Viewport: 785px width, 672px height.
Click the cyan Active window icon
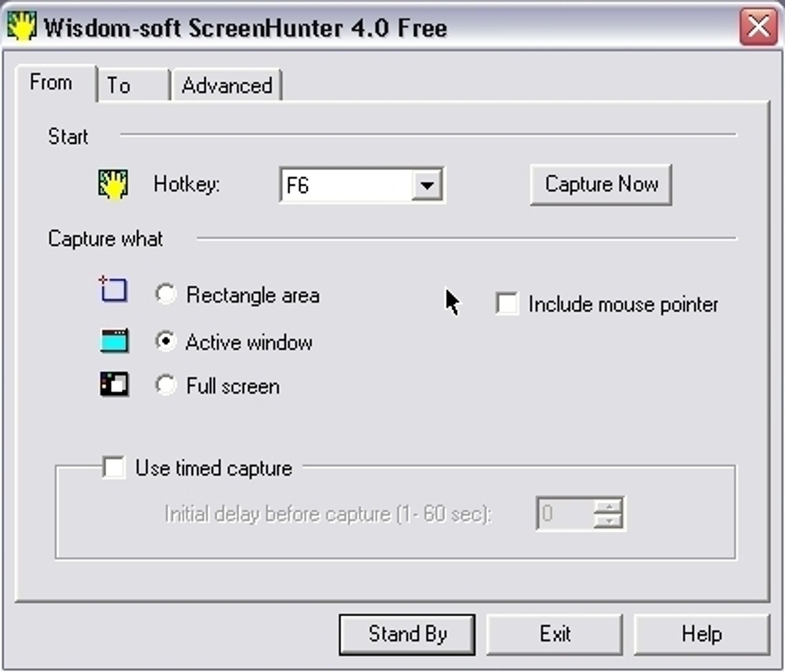[114, 341]
